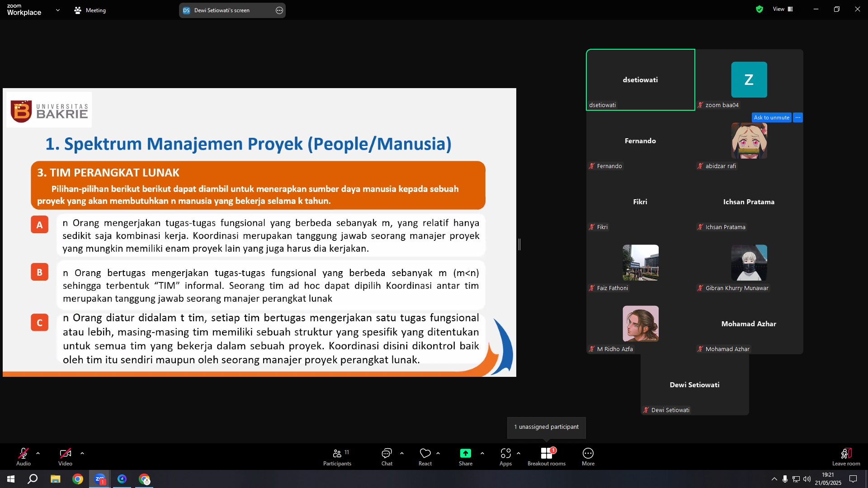This screenshot has height=488, width=868.
Task: Click Ask to unmute for abidzar rafi
Action: click(772, 117)
